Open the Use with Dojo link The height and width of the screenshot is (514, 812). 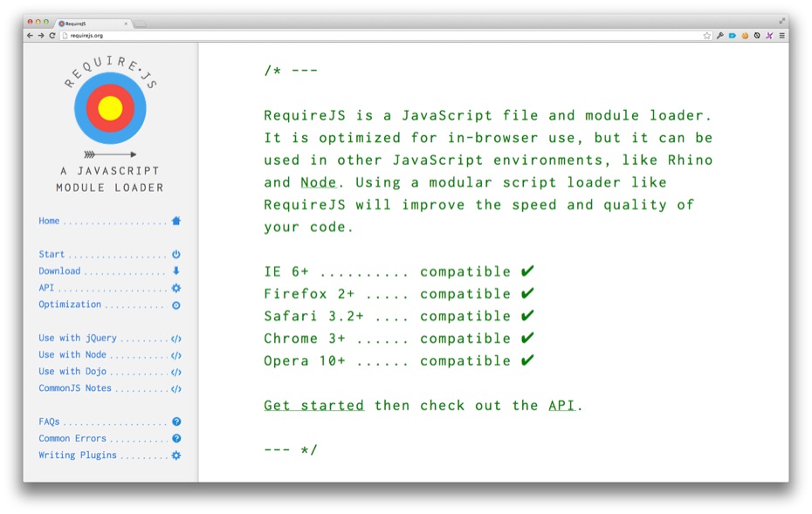pos(72,372)
